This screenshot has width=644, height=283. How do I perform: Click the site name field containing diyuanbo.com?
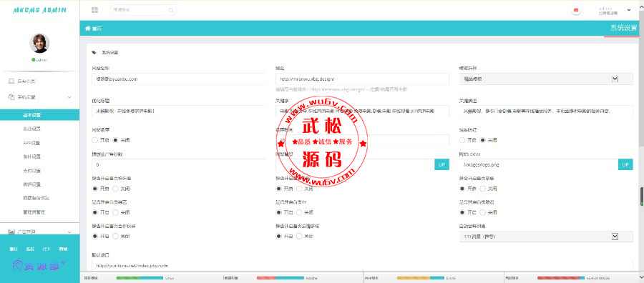click(179, 79)
